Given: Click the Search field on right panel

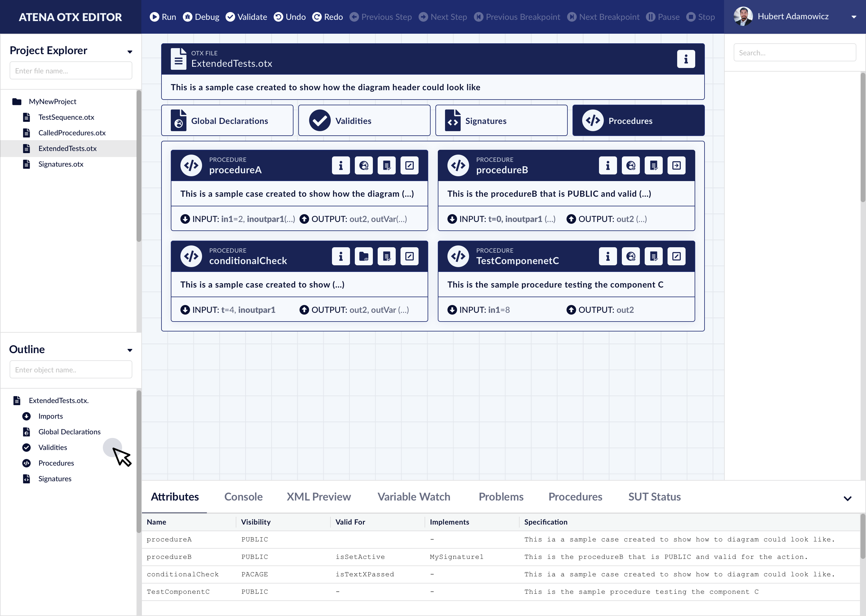Looking at the screenshot, I should [795, 53].
